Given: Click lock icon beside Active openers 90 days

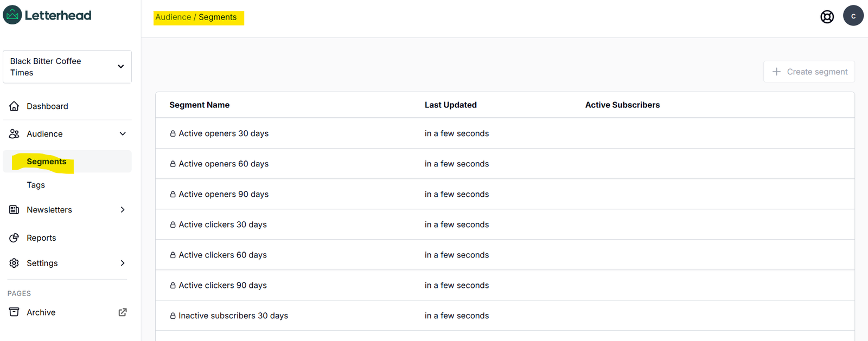Looking at the screenshot, I should pyautogui.click(x=173, y=194).
